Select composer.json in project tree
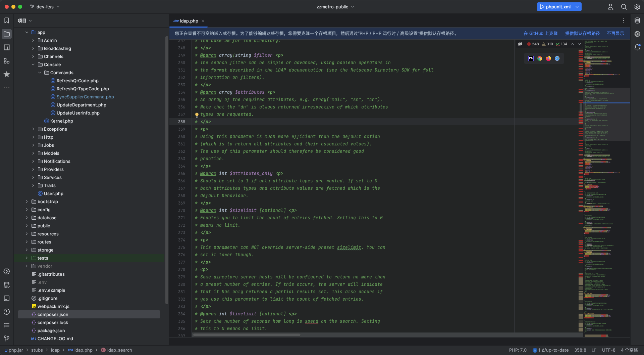 pyautogui.click(x=89, y=314)
